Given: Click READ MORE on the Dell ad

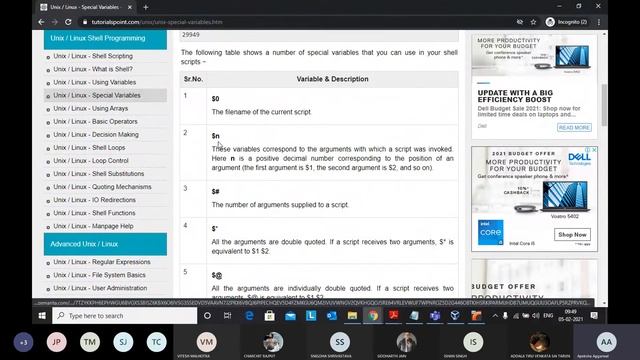Looking at the screenshot, I should point(574,128).
